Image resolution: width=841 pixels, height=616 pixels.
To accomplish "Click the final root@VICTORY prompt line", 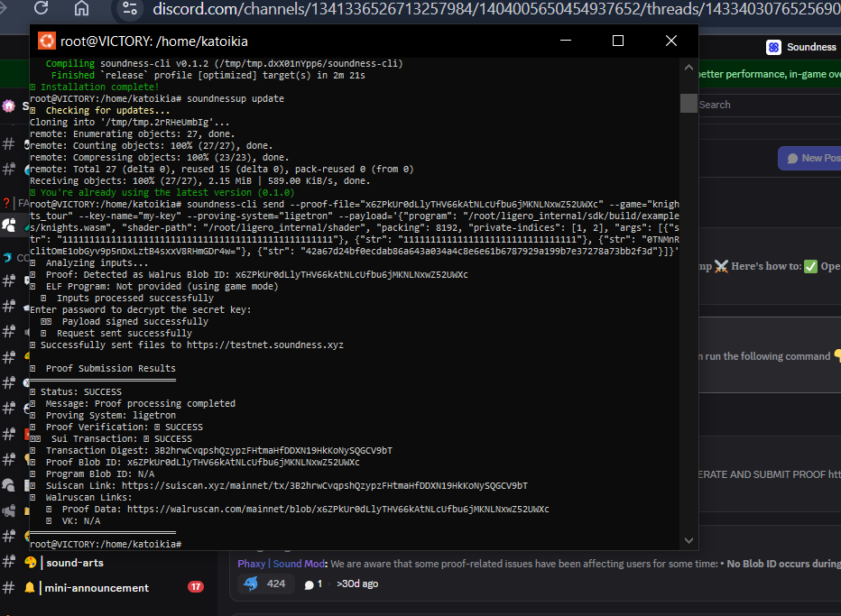I will [x=106, y=544].
